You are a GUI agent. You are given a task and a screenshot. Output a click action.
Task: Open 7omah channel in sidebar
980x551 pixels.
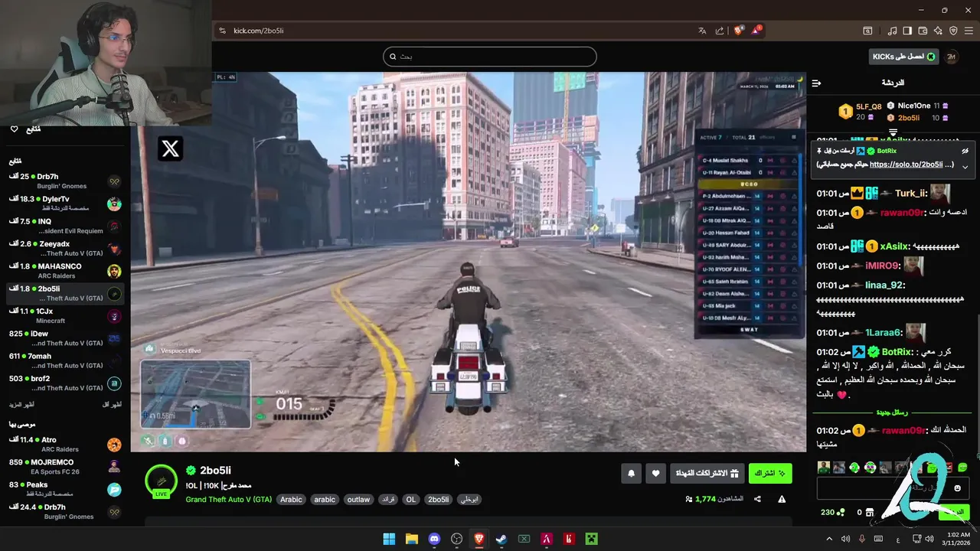(65, 360)
